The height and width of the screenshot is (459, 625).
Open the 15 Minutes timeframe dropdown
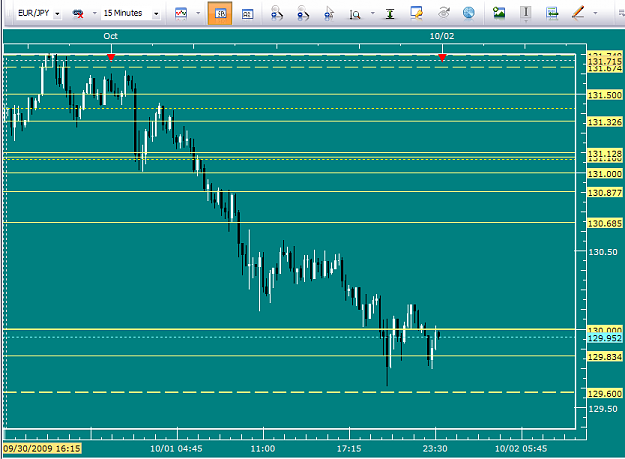156,14
